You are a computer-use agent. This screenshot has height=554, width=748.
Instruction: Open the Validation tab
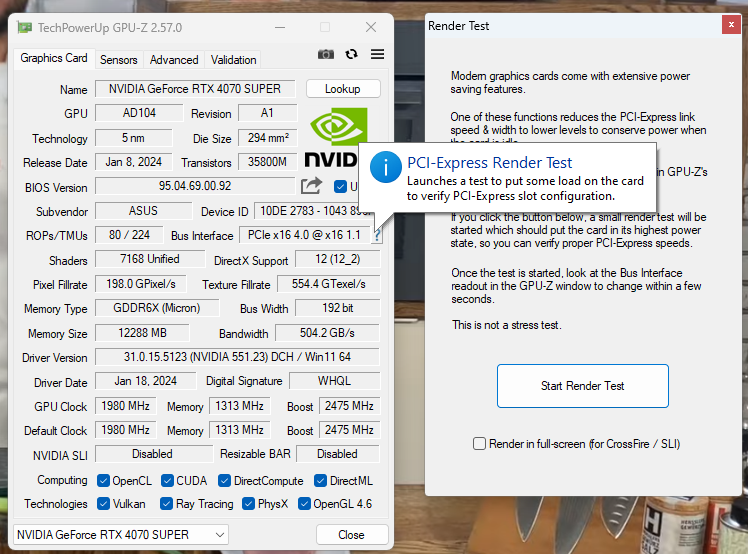point(234,60)
